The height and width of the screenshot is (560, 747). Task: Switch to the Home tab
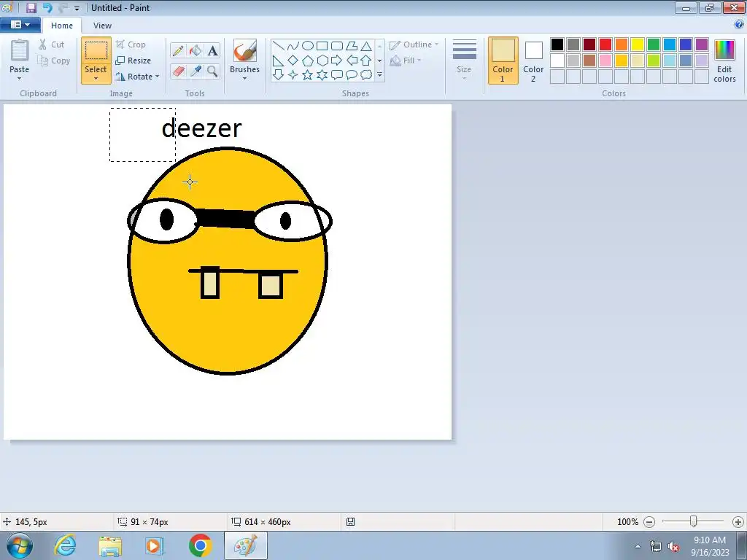62,26
